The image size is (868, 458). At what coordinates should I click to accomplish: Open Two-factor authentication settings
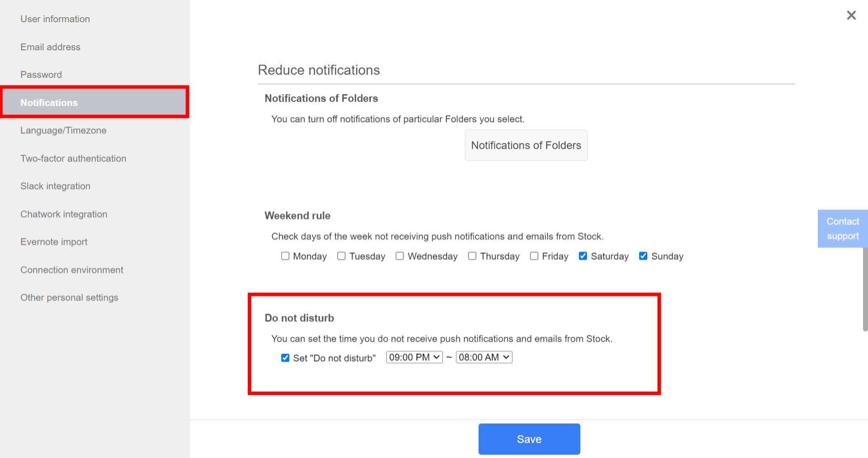click(73, 158)
